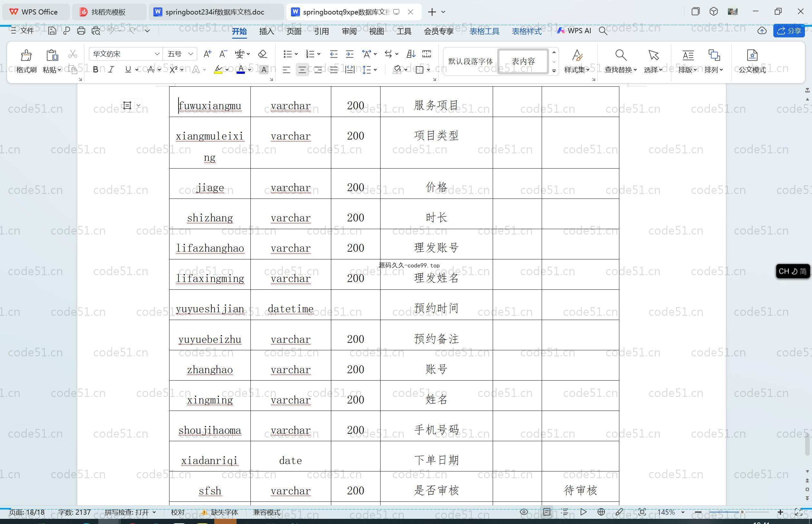Image resolution: width=812 pixels, height=524 pixels.
Task: Click Proofread (校对) in status bar
Action: pos(178,512)
